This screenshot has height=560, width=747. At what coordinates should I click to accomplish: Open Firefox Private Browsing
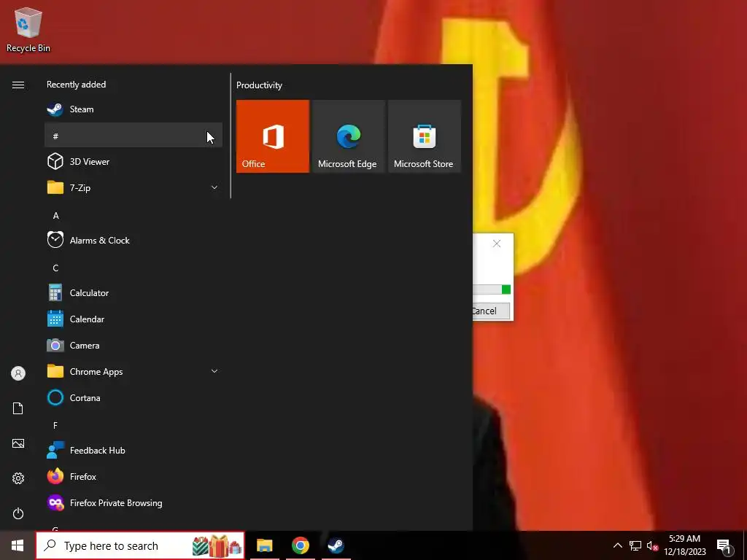pyautogui.click(x=133, y=502)
